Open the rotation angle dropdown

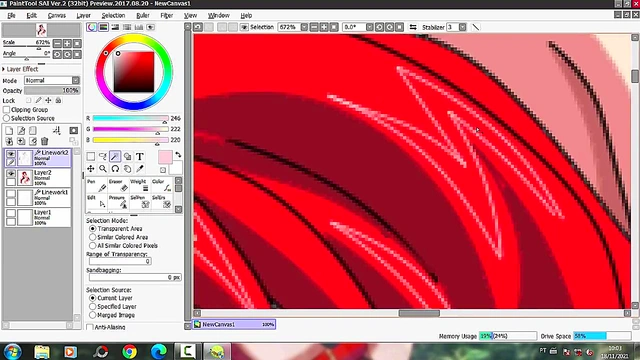(369, 27)
